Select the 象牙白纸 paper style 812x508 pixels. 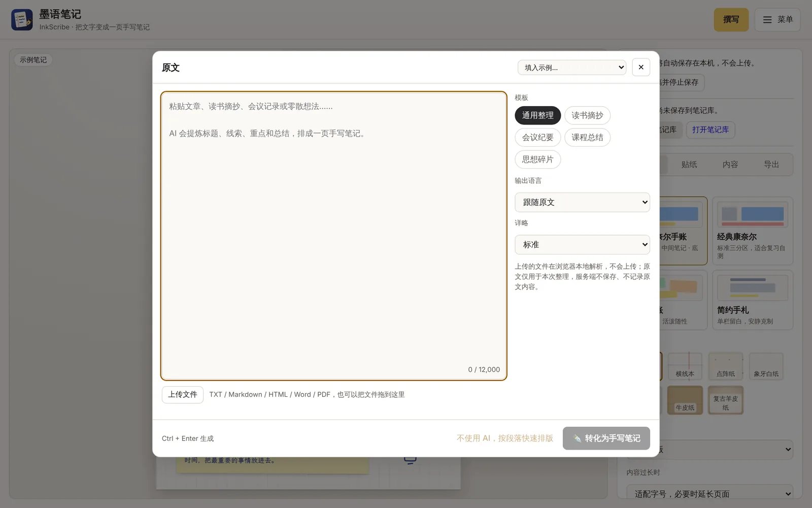[766, 366]
